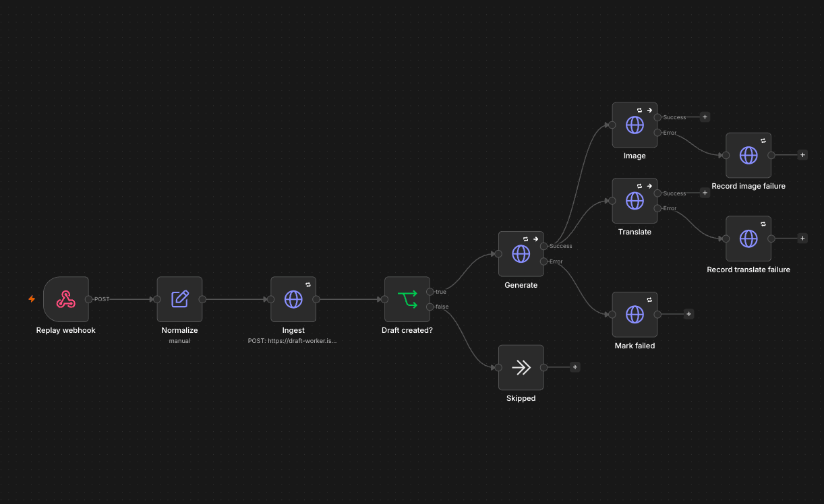Click the Generate Success output connector

(544, 246)
